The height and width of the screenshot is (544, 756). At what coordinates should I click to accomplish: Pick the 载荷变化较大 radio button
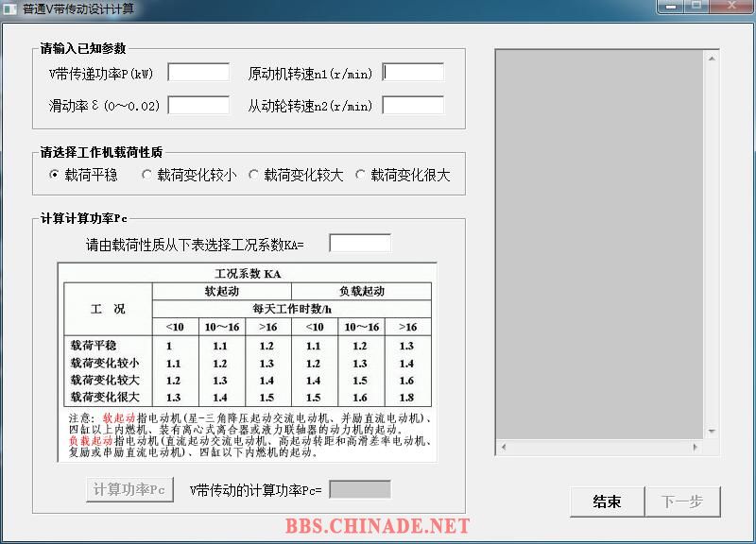click(253, 175)
